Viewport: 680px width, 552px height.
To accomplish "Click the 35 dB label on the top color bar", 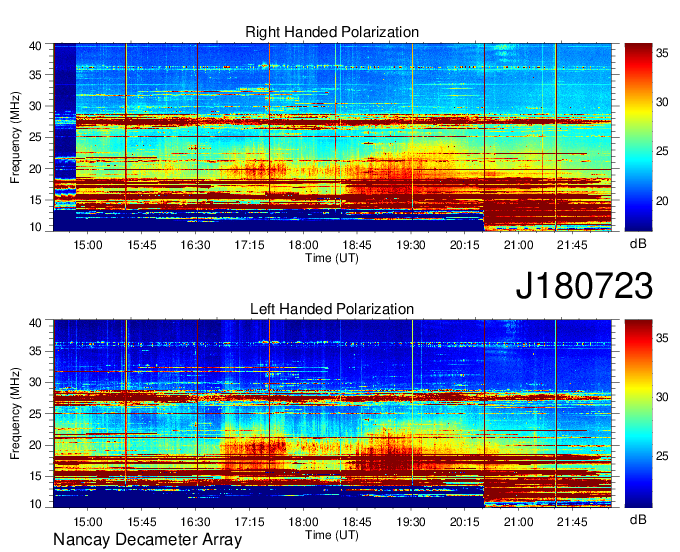I will pyautogui.click(x=662, y=53).
